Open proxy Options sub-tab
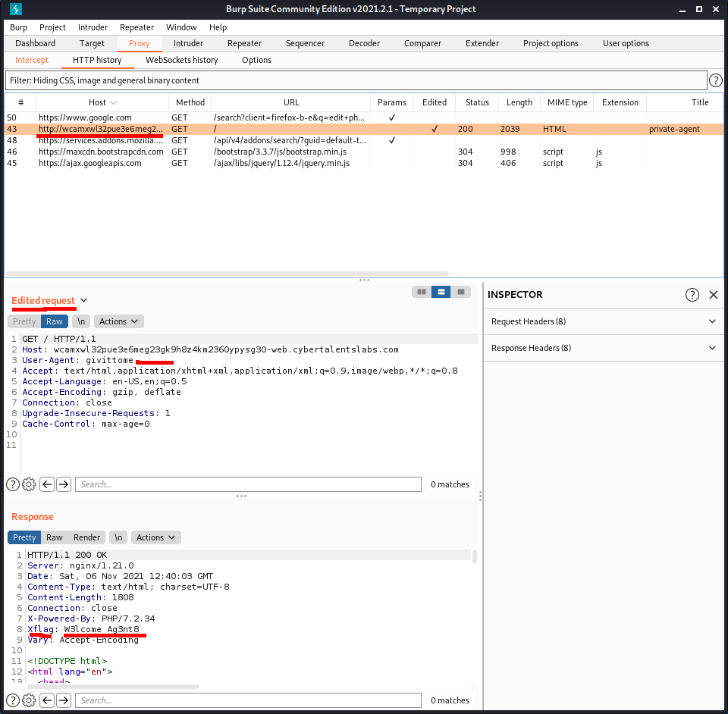This screenshot has width=728, height=714. click(x=256, y=60)
